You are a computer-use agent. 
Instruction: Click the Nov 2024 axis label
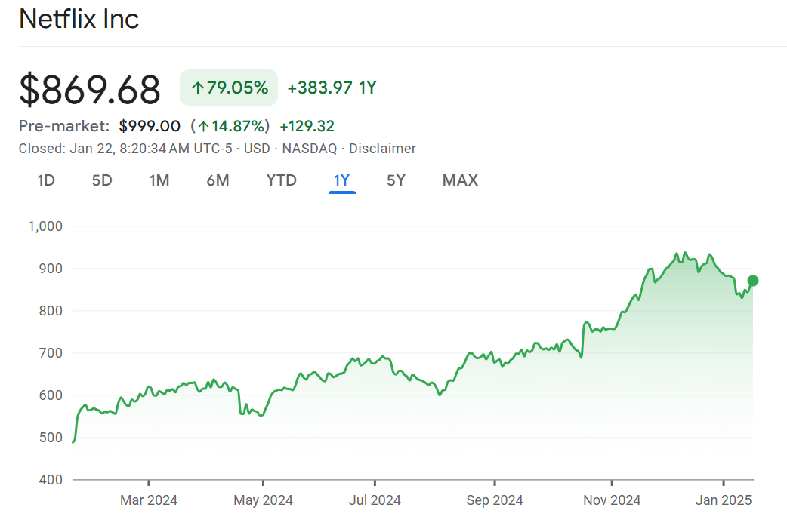pos(612,500)
